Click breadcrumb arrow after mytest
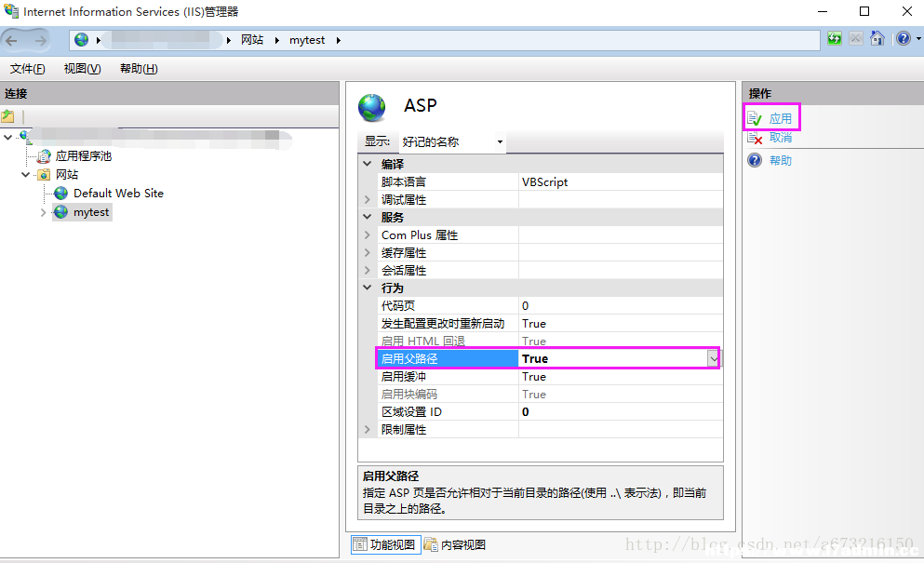The height and width of the screenshot is (563, 924). coord(339,40)
